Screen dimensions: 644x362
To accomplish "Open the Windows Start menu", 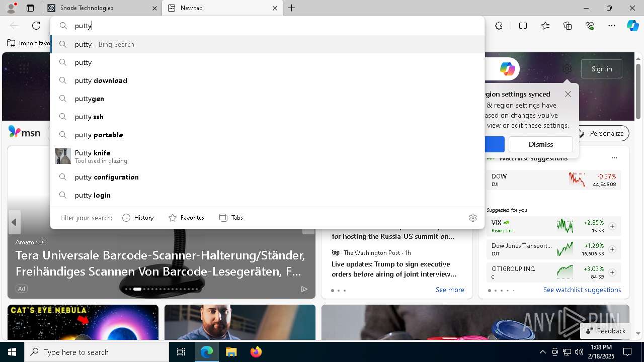I will [x=12, y=352].
